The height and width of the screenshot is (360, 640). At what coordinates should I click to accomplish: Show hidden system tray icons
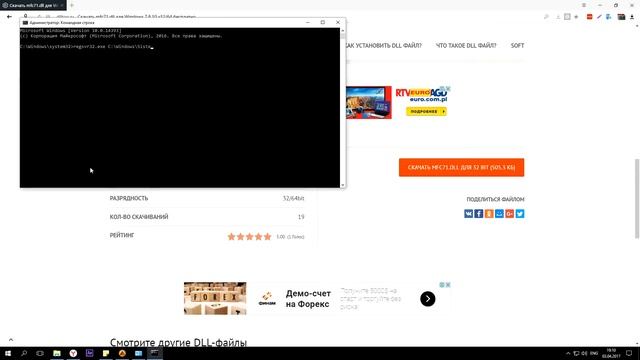pyautogui.click(x=568, y=353)
